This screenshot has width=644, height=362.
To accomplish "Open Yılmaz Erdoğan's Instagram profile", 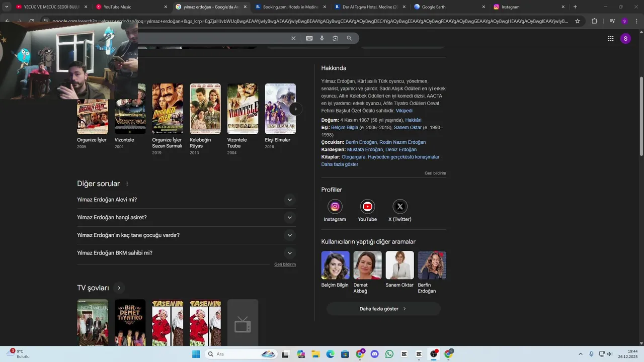I will pyautogui.click(x=335, y=211).
